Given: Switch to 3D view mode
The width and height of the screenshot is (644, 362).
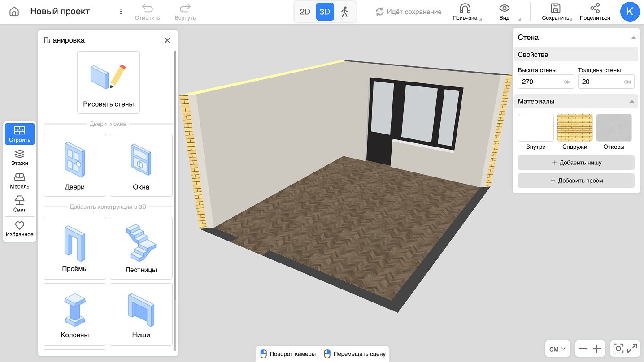Looking at the screenshot, I should coord(325,12).
